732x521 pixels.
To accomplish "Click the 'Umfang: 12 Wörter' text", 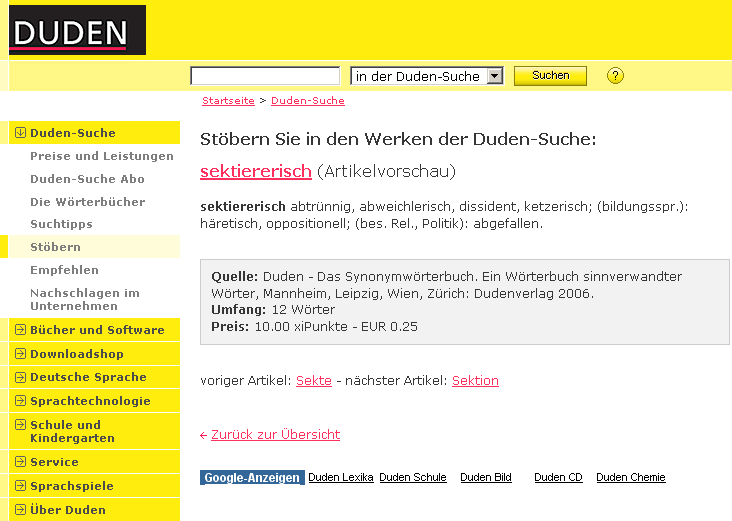I will click(x=273, y=310).
